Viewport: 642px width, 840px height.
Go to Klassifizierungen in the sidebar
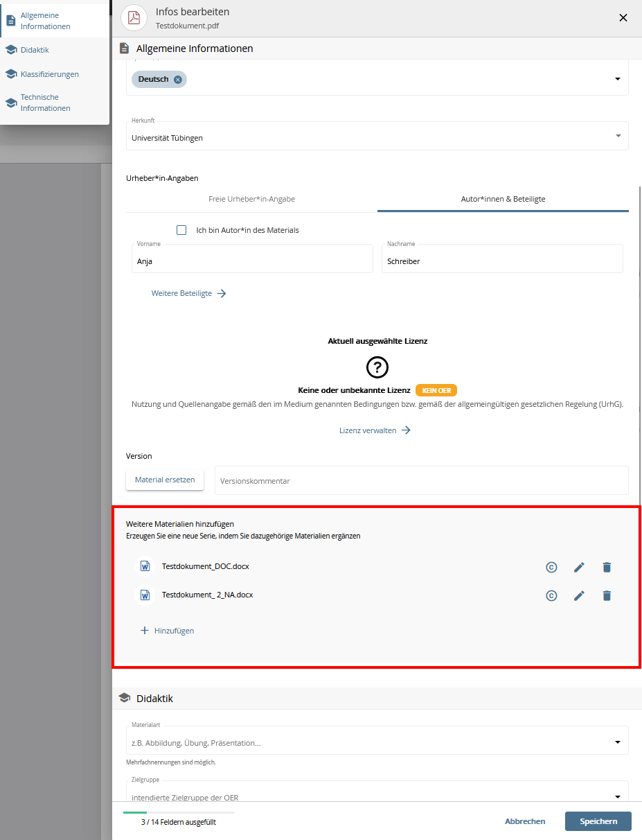click(x=49, y=74)
